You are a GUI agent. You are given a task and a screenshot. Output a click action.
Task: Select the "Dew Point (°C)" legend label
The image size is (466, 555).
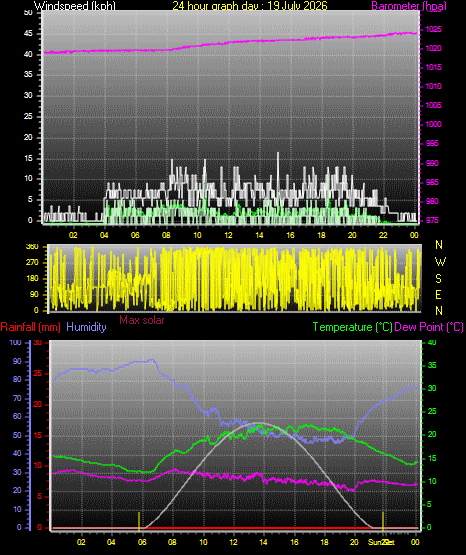pos(429,327)
